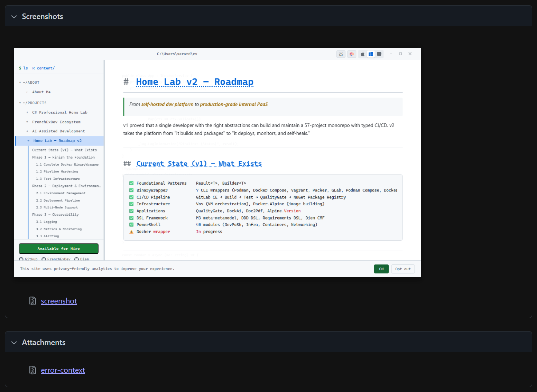Uncheck the PowerShell checkbox

click(x=131, y=224)
